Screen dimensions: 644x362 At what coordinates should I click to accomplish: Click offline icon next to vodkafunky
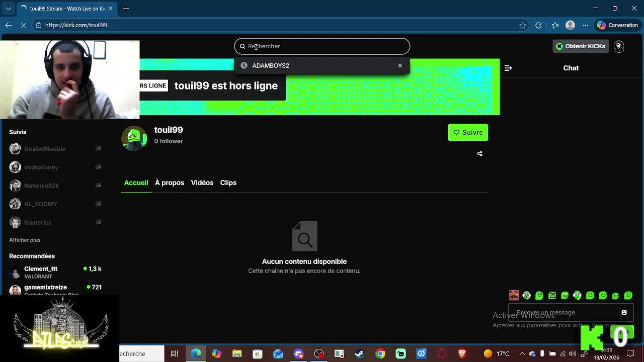98,167
